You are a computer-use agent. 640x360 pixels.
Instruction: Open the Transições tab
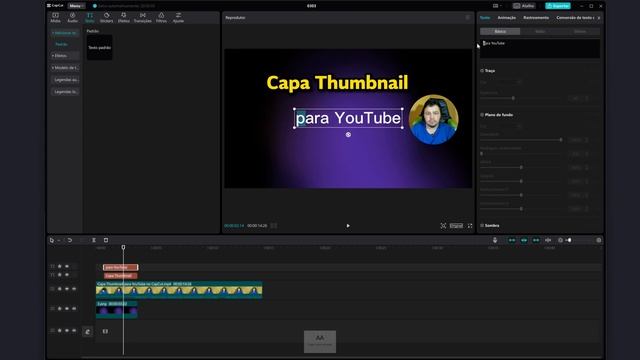point(142,18)
